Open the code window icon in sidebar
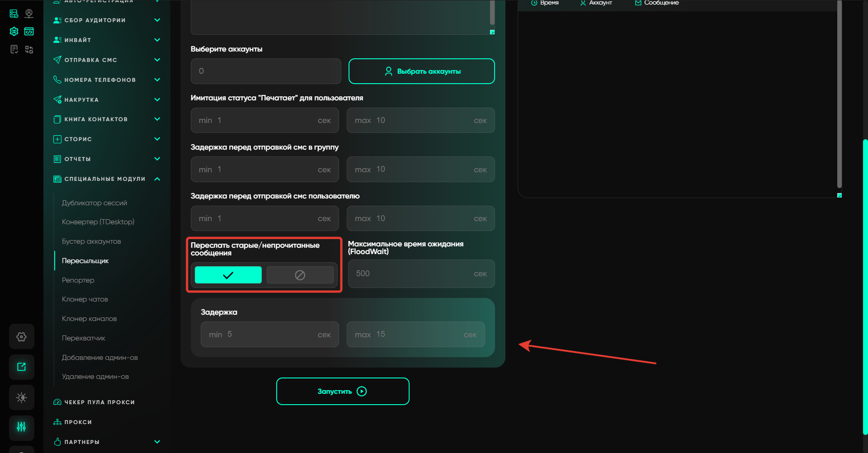868x453 pixels. tap(29, 32)
